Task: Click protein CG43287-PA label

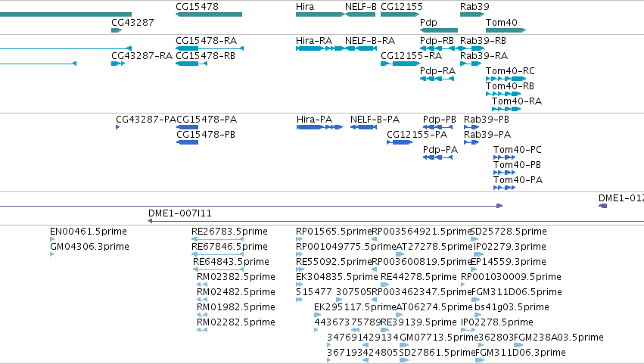Action: 146,120
